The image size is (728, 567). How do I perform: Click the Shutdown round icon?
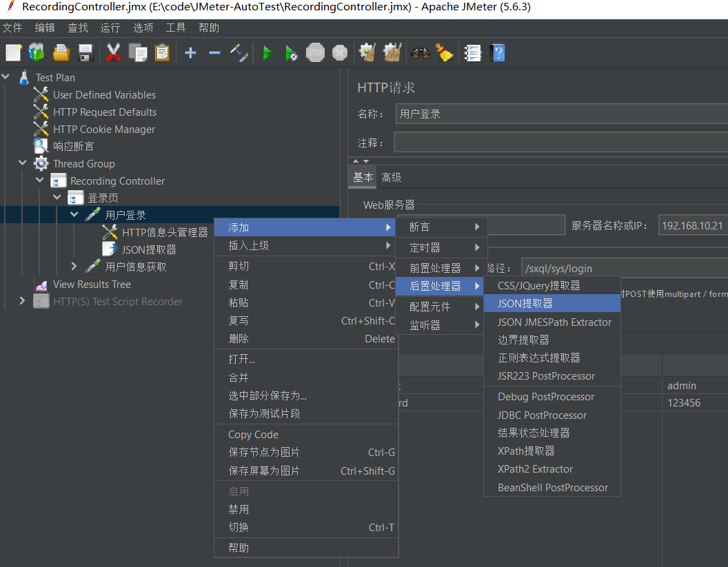coord(340,52)
